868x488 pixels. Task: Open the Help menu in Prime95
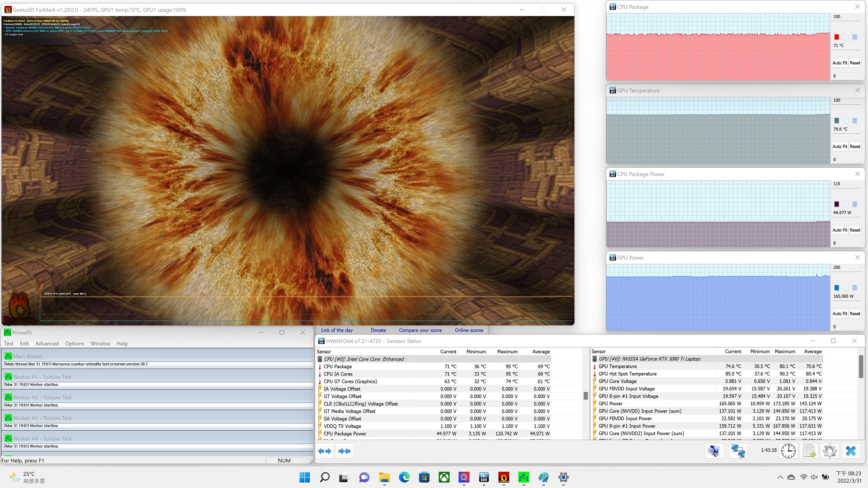click(122, 343)
